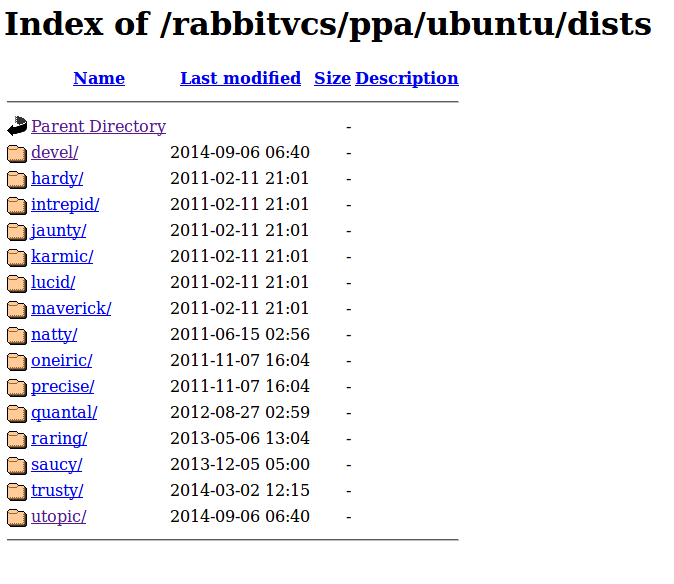The image size is (674, 584).
Task: Click the folder icon next to devel/
Action: pos(17,153)
